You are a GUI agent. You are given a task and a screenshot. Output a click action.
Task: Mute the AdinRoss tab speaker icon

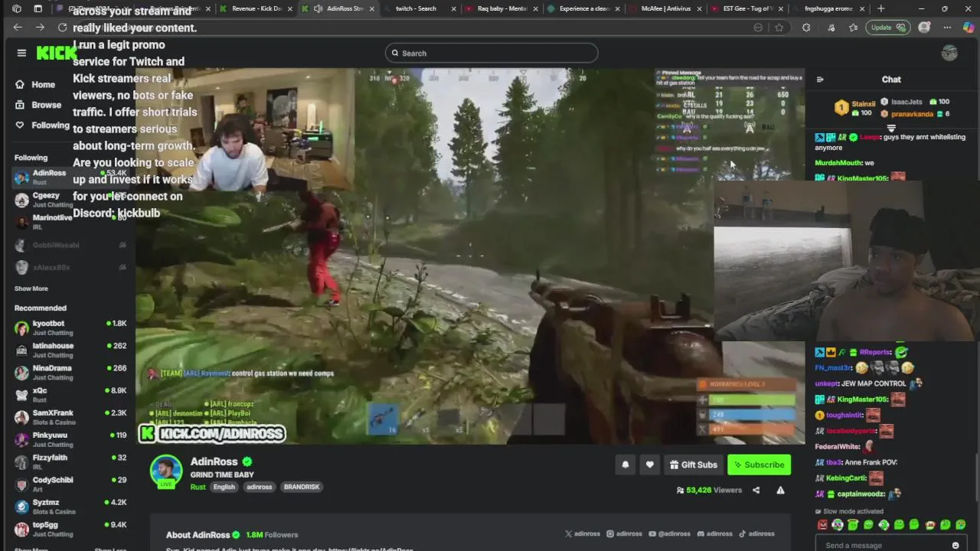(x=318, y=8)
